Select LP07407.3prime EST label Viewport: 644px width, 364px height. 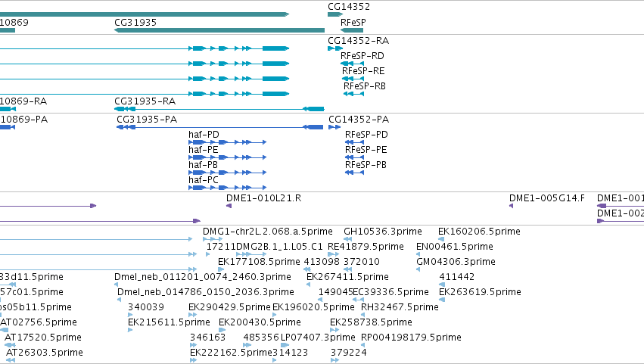point(318,338)
